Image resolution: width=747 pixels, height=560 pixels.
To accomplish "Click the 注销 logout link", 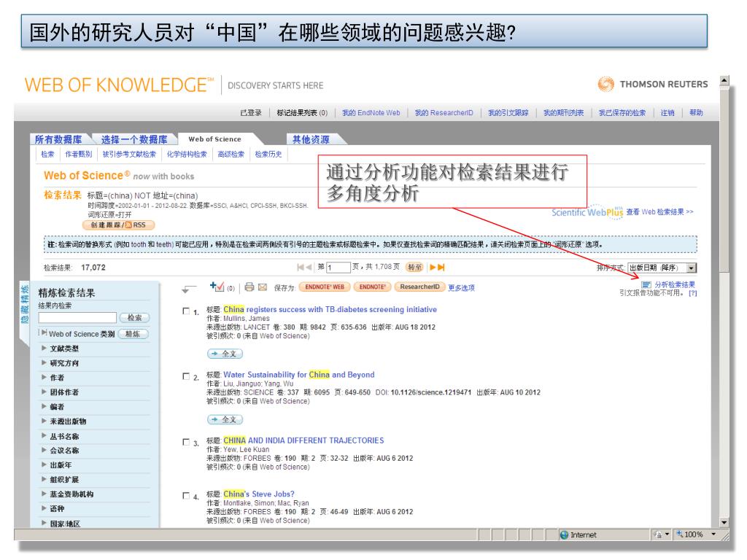I will (667, 113).
